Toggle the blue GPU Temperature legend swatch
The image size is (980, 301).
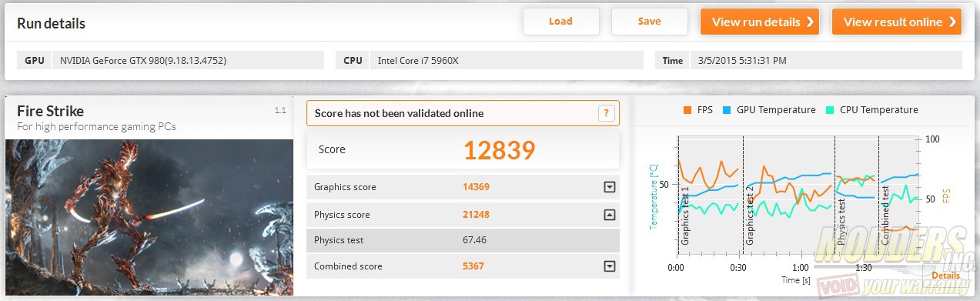(x=725, y=110)
